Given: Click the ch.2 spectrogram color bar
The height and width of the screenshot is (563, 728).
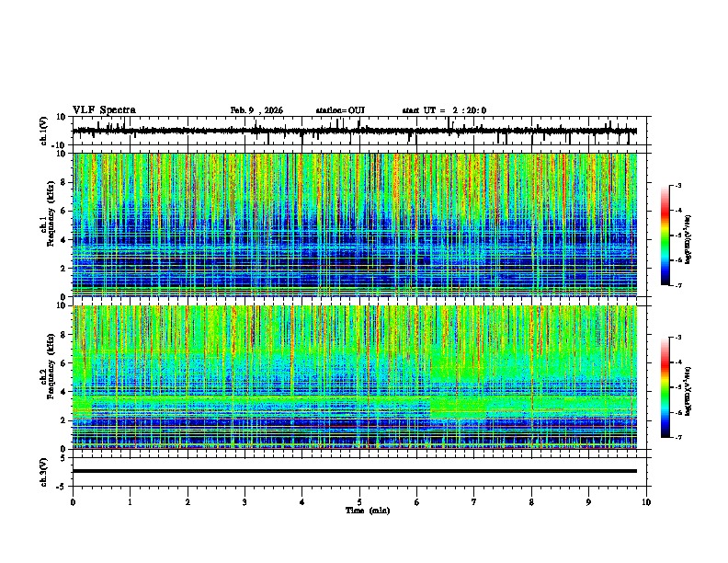Looking at the screenshot, I should point(665,387).
